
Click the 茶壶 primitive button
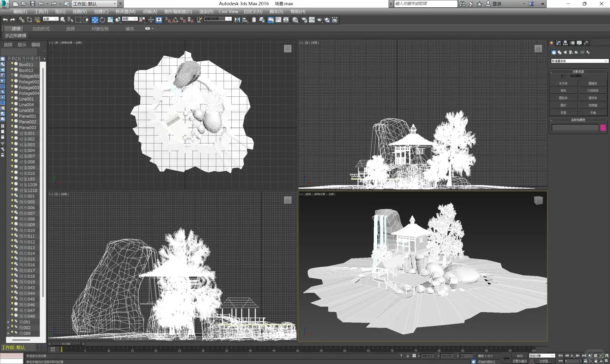pyautogui.click(x=563, y=113)
